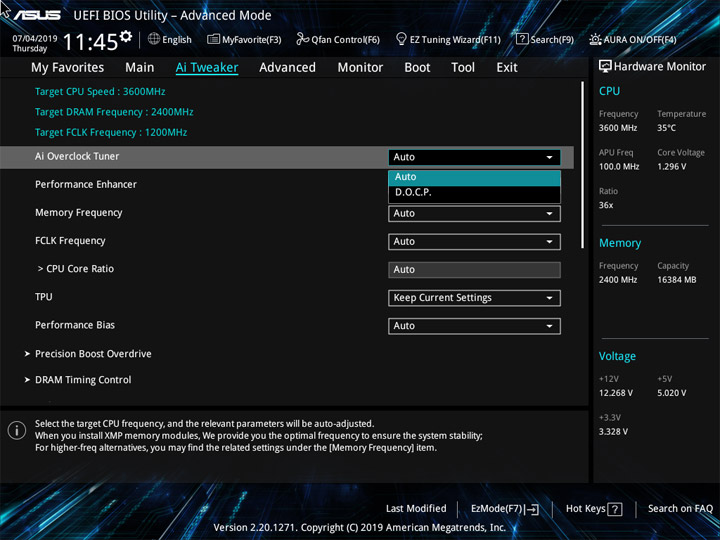This screenshot has height=540, width=720.
Task: Click Last Modified button
Action: (416, 508)
